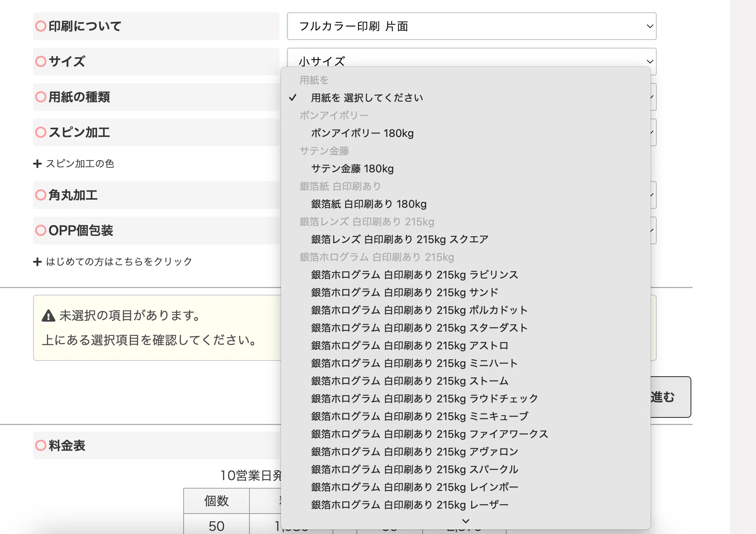Click the 個数 table header cell

[x=216, y=501]
